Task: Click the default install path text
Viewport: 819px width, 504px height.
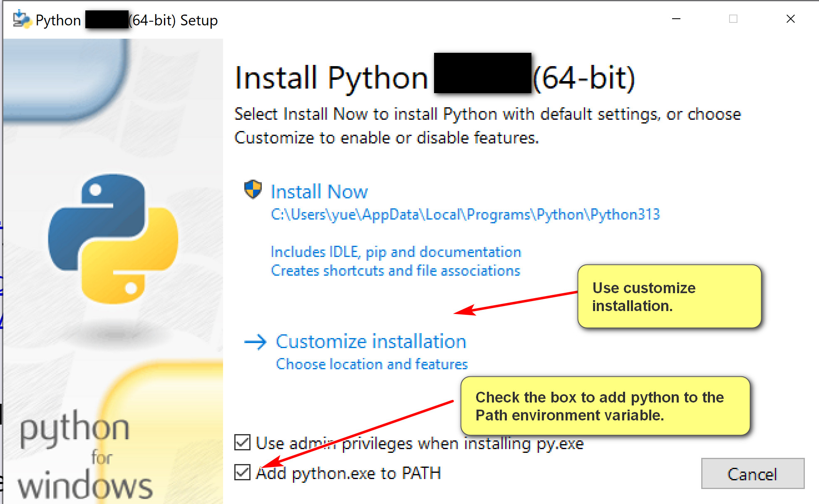Action: (x=465, y=215)
